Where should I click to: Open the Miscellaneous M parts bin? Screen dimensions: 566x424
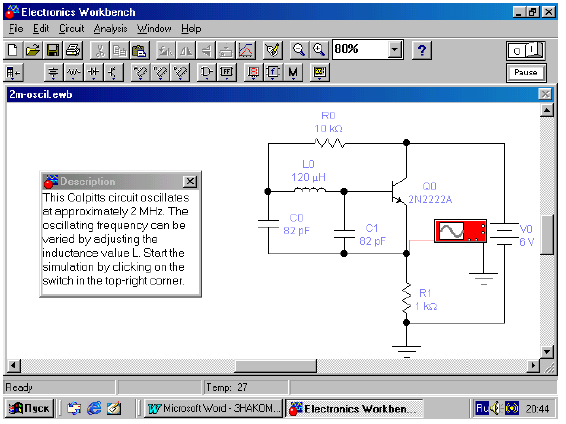[x=293, y=73]
